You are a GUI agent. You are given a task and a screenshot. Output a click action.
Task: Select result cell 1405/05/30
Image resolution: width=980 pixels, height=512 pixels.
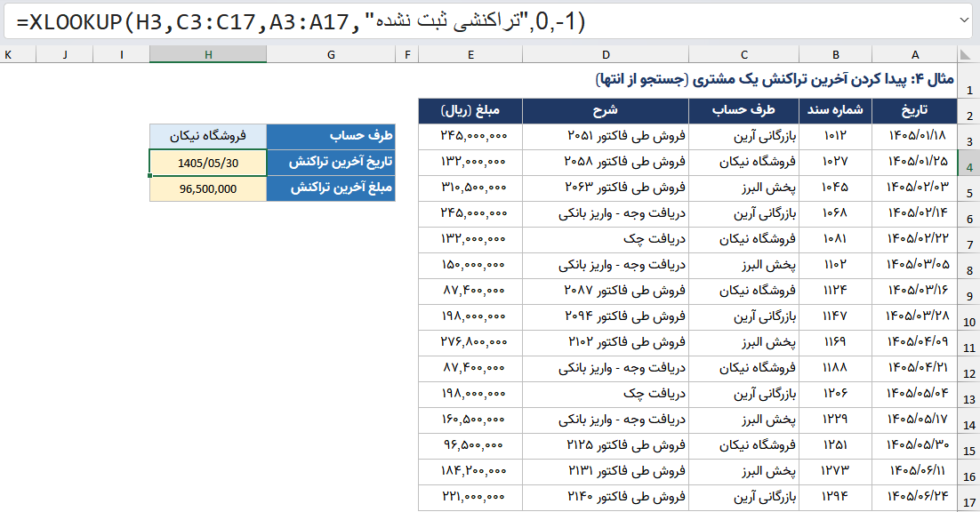(208, 163)
